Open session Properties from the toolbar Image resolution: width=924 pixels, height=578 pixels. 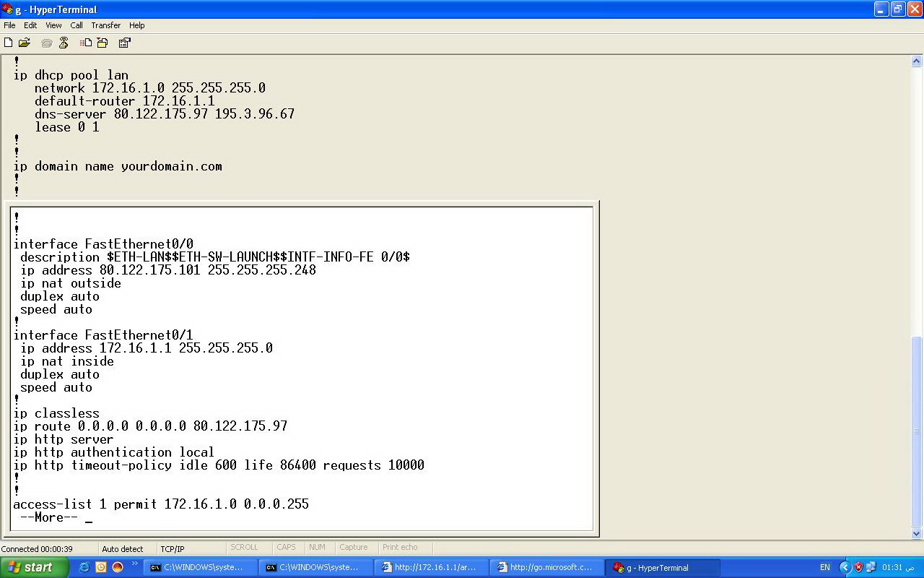click(x=124, y=43)
